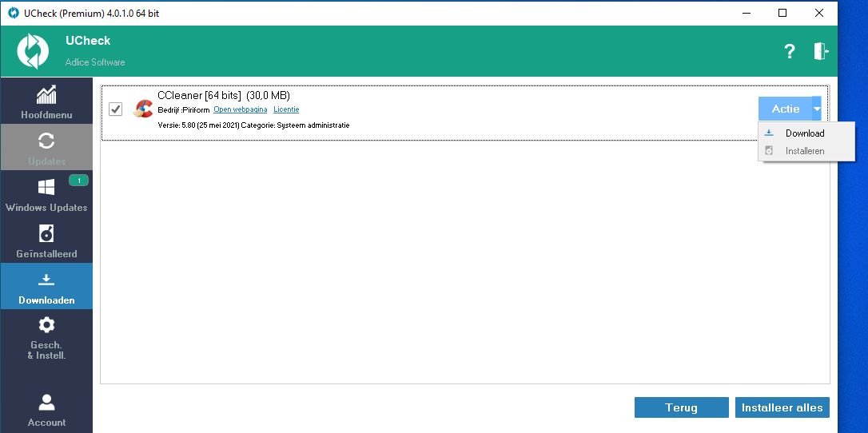The image size is (868, 433).
Task: Open Windows Updates logo icon
Action: (x=46, y=188)
